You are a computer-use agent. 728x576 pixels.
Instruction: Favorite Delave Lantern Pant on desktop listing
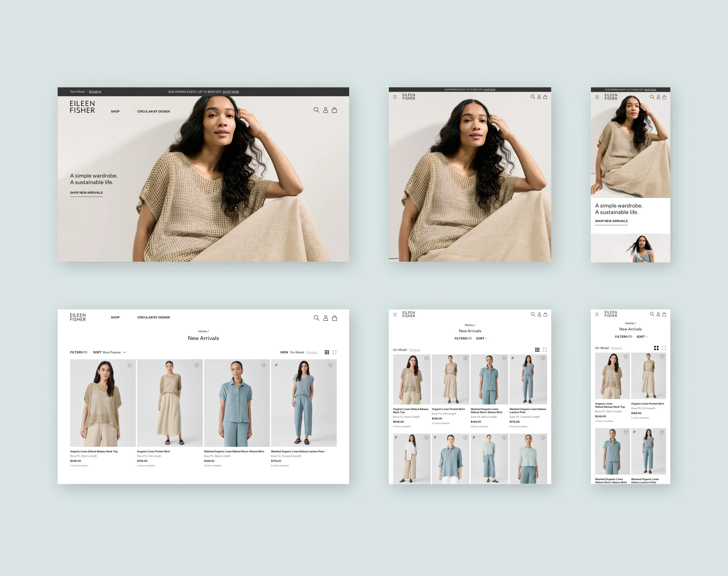[331, 365]
